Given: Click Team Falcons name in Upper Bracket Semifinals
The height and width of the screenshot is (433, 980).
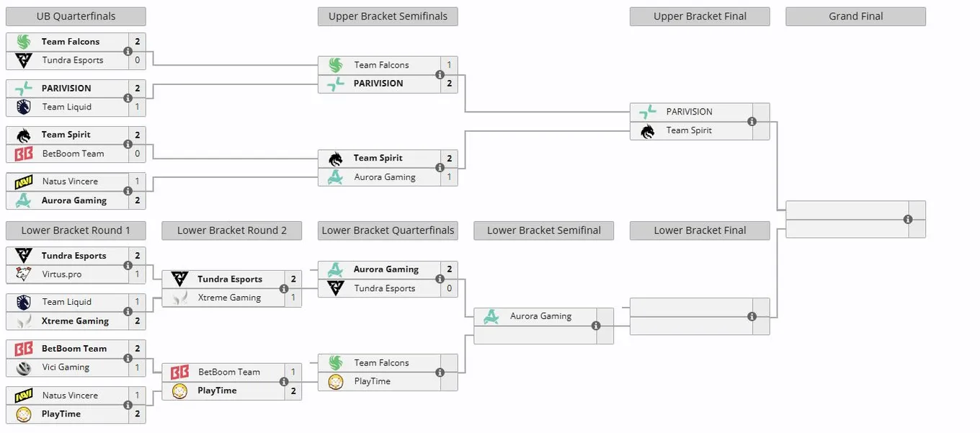Looking at the screenshot, I should click(x=381, y=65).
